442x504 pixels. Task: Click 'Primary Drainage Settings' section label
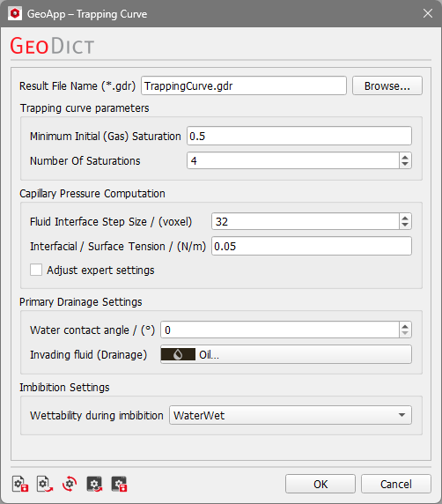tap(81, 302)
